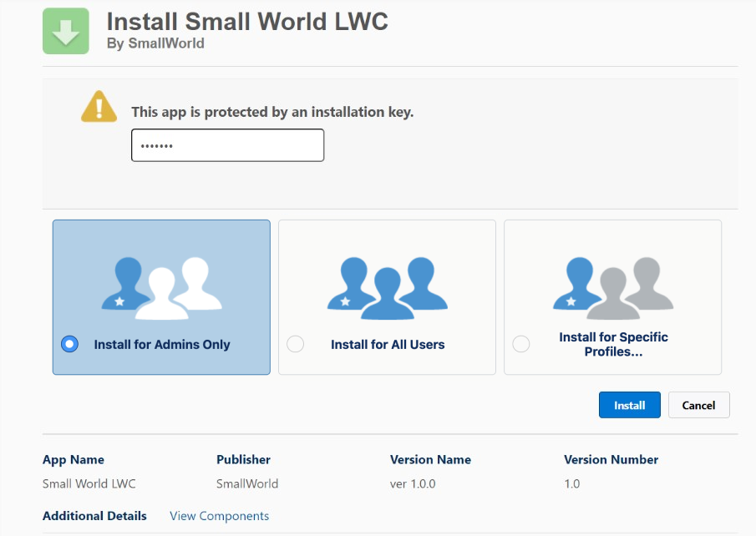Click the Install for Specific Profiles label text
This screenshot has height=536, width=756.
[x=613, y=344]
